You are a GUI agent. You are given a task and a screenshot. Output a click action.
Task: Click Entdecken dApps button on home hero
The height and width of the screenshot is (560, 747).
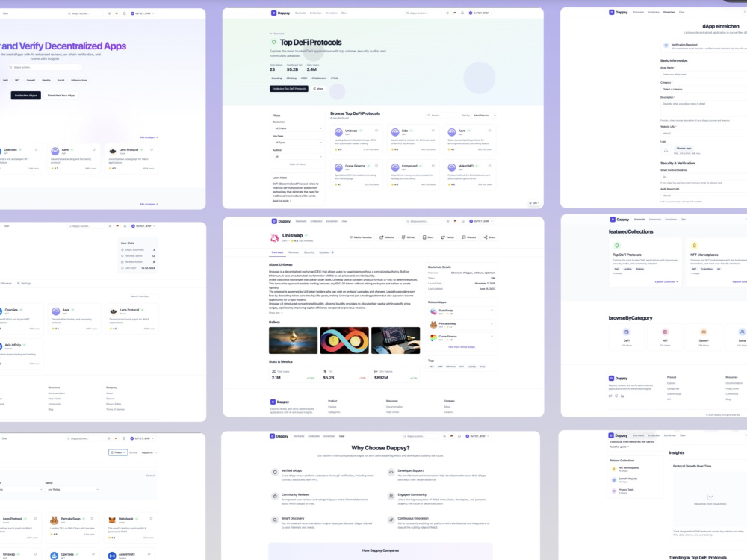pos(25,96)
